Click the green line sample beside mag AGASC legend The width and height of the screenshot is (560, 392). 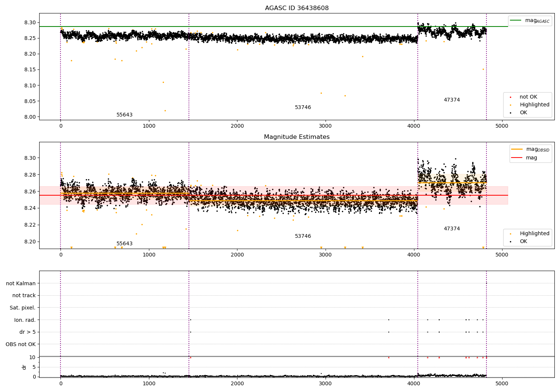(x=516, y=21)
